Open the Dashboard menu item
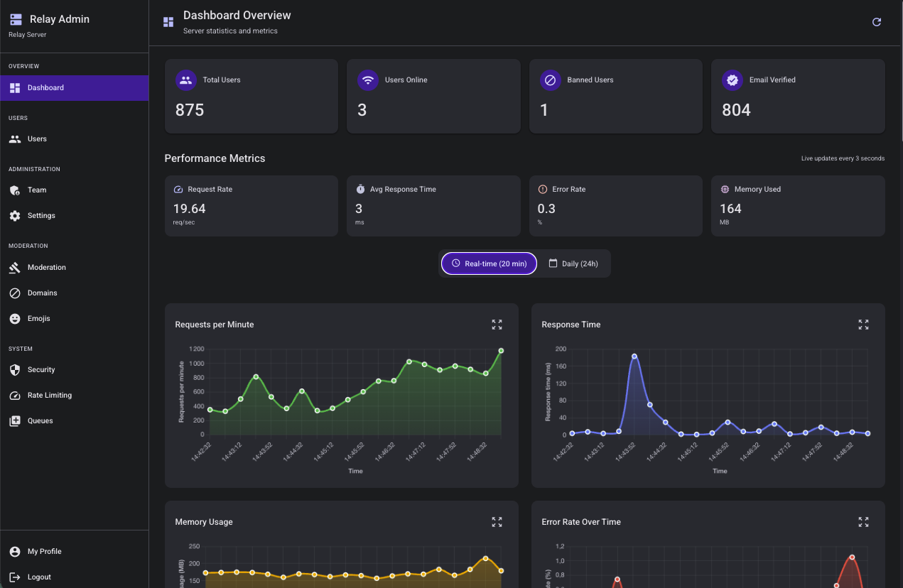This screenshot has height=588, width=903. (x=75, y=88)
